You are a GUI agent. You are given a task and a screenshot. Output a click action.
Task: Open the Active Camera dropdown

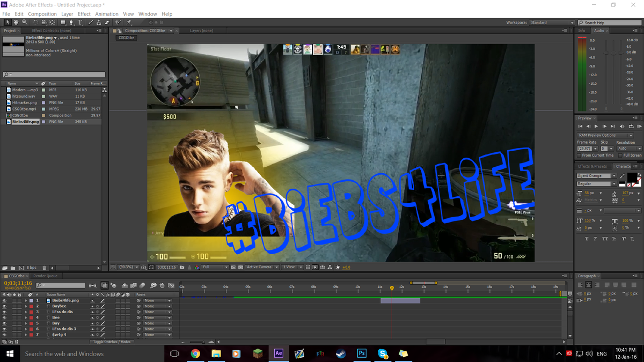tap(262, 267)
